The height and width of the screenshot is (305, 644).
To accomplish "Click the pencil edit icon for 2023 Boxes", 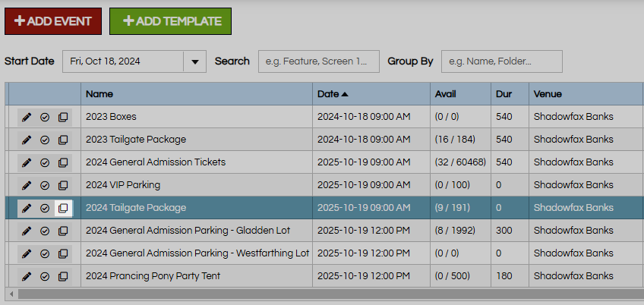I will (x=27, y=117).
